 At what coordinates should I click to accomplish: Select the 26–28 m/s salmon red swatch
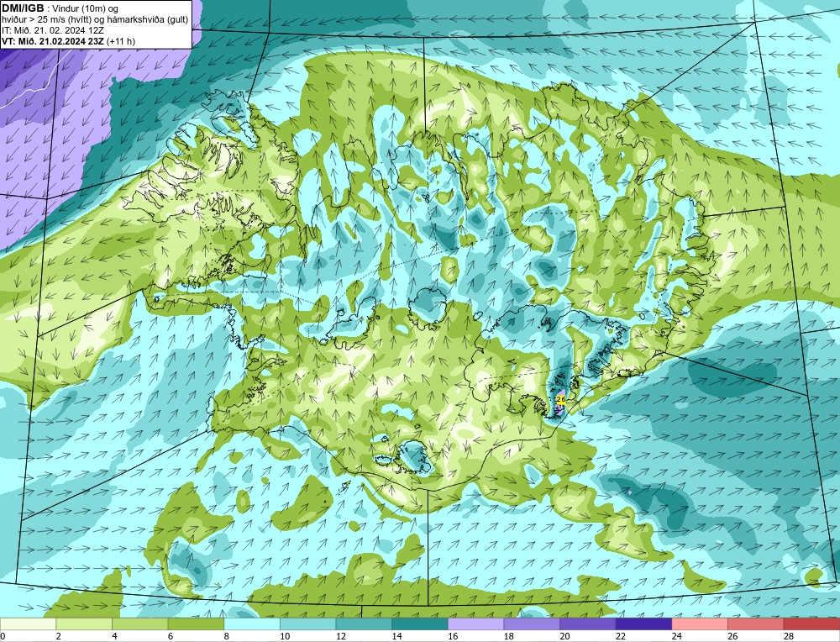coord(756,624)
